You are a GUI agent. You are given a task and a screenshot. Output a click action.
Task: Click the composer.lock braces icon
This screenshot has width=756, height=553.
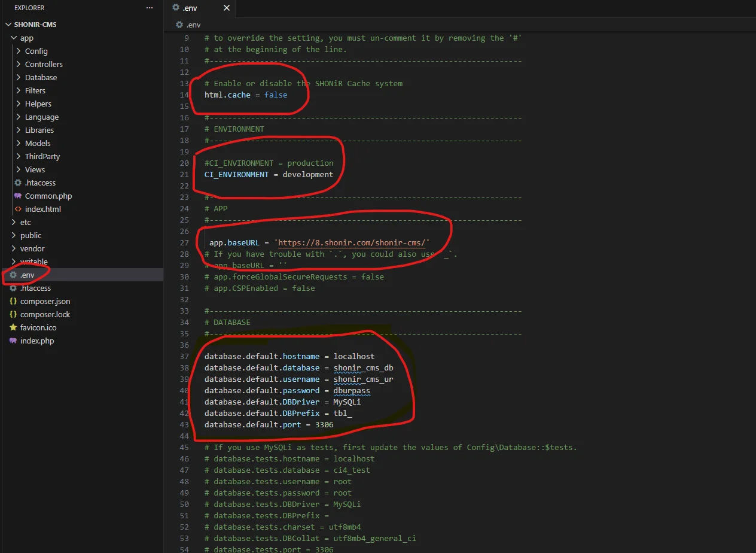[13, 314]
